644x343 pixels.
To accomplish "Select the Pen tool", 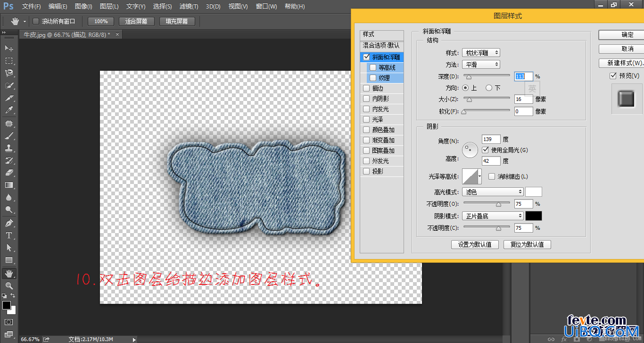I will click(x=9, y=223).
